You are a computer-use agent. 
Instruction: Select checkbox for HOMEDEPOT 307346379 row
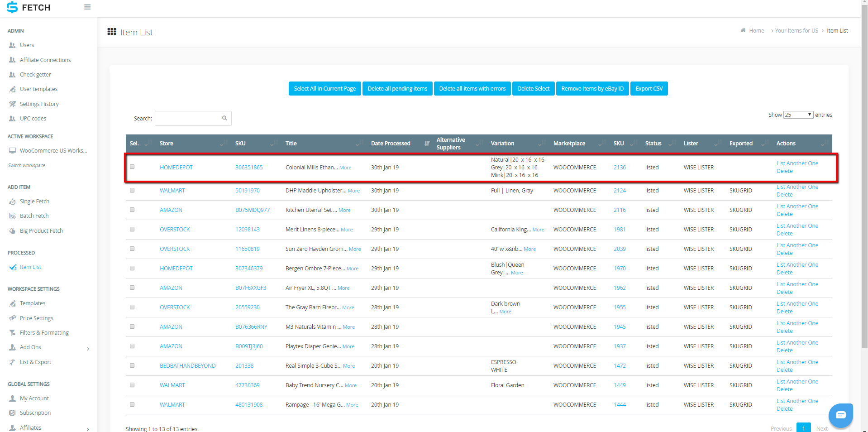[x=132, y=268]
